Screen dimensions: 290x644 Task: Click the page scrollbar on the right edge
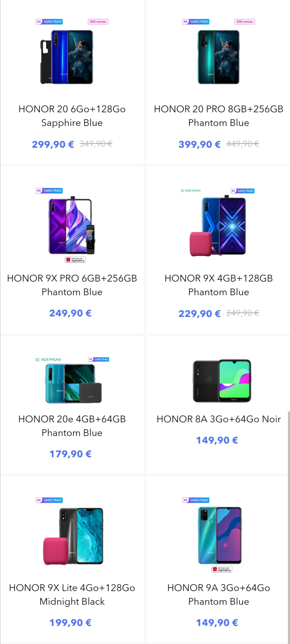[289, 527]
